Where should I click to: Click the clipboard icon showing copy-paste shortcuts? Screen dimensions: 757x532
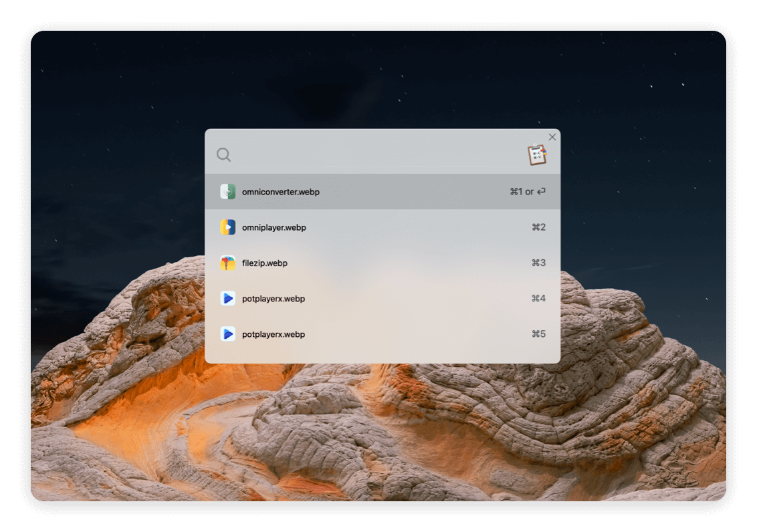click(537, 152)
